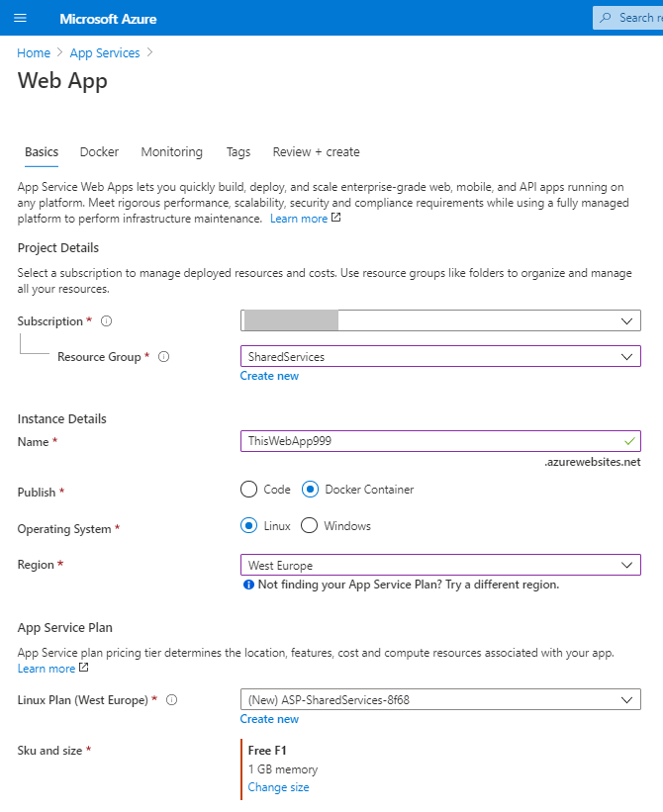
Task: Click the App Services breadcrumb
Action: 105,52
